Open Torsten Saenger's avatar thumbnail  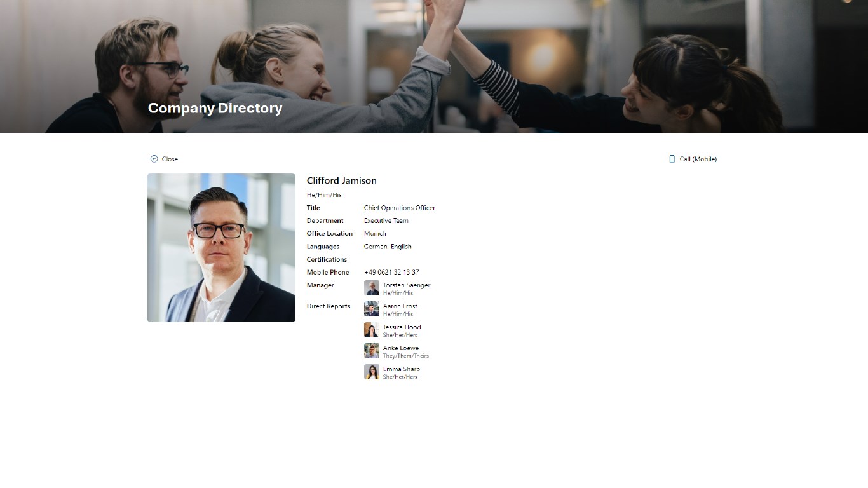(x=372, y=288)
